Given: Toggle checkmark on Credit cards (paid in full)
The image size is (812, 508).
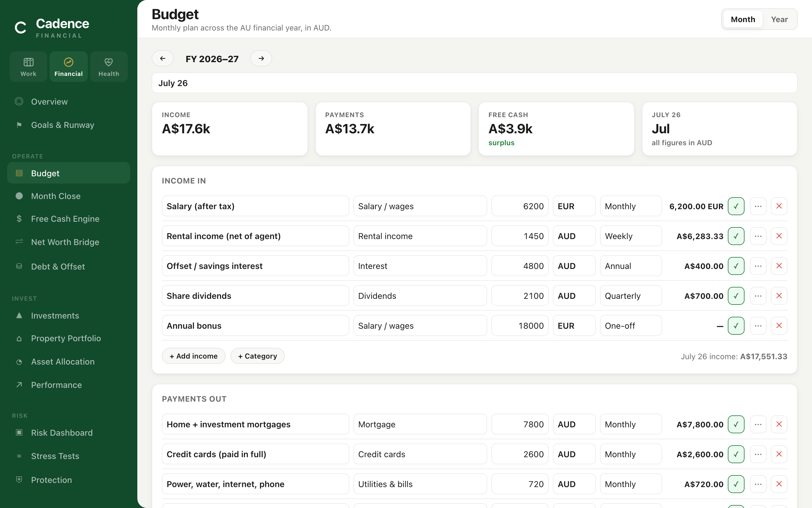Looking at the screenshot, I should tap(736, 454).
